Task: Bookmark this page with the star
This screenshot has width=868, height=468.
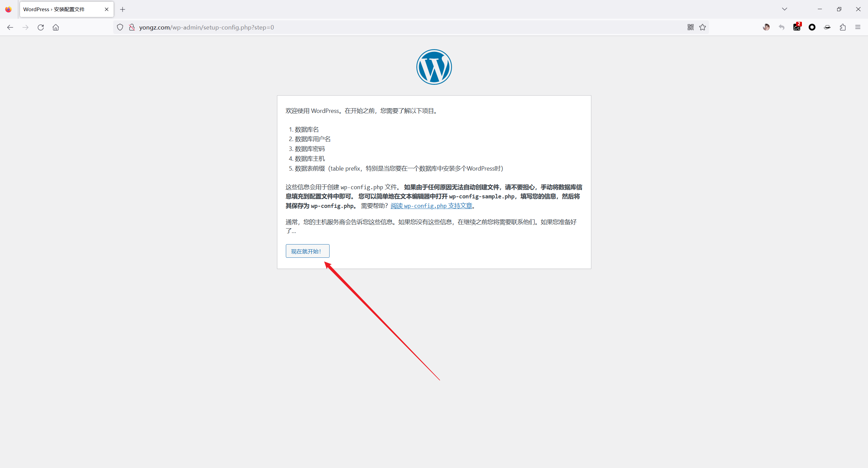Action: 703,27
